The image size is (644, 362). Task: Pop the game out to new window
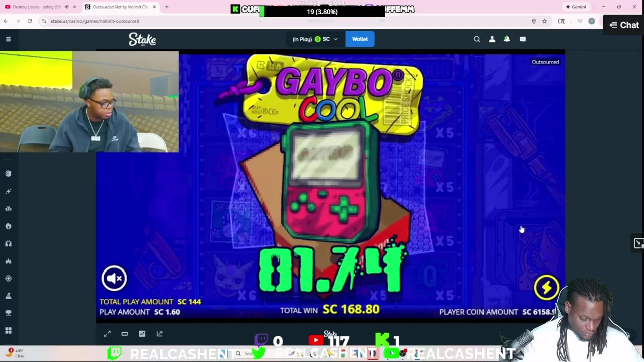[159, 334]
